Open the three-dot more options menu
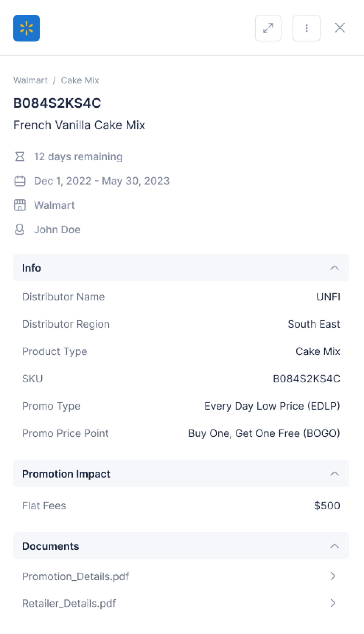The height and width of the screenshot is (634, 364). (306, 28)
